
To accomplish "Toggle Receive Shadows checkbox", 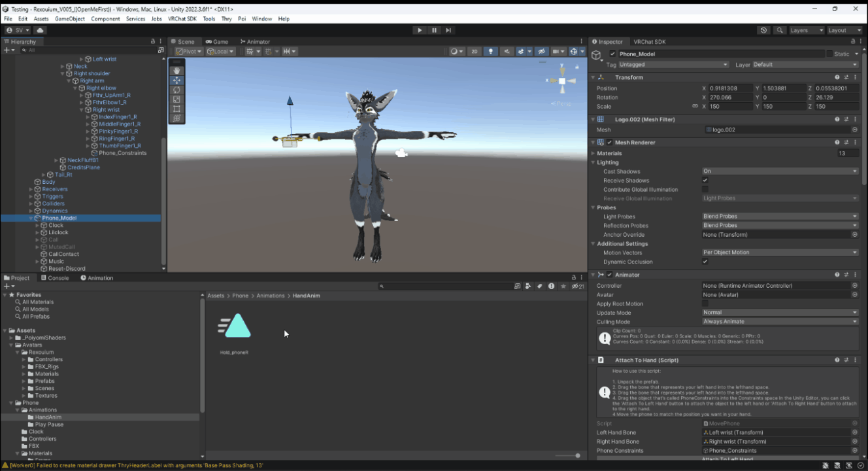I will point(705,180).
